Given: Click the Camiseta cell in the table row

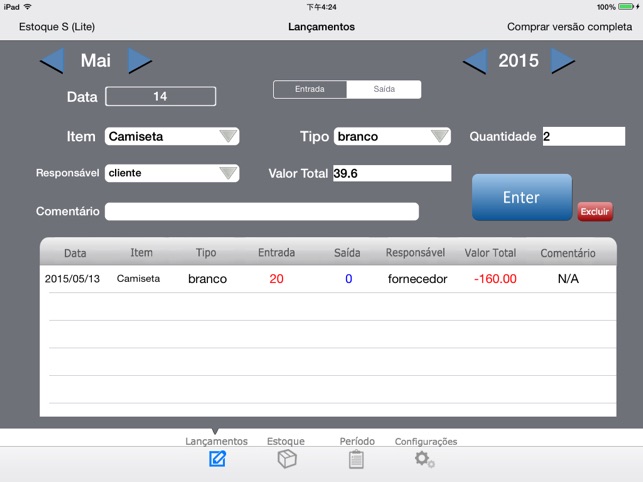Looking at the screenshot, I should coord(138,279).
